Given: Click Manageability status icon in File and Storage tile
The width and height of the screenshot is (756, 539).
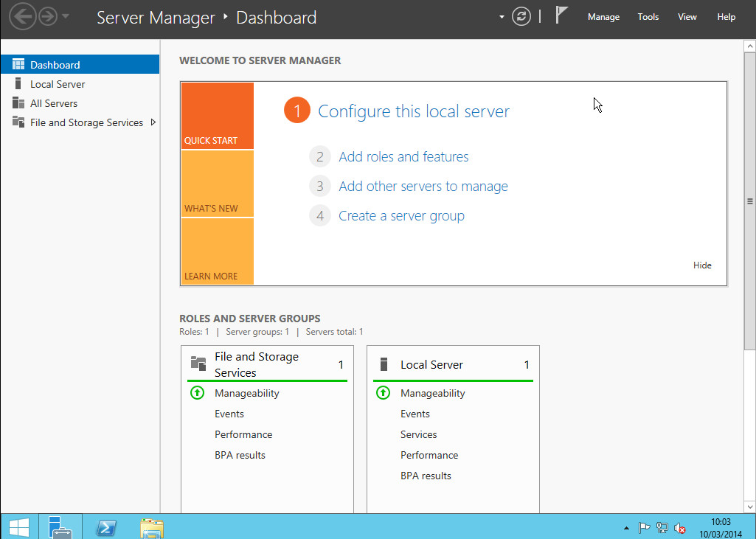Looking at the screenshot, I should pos(197,393).
